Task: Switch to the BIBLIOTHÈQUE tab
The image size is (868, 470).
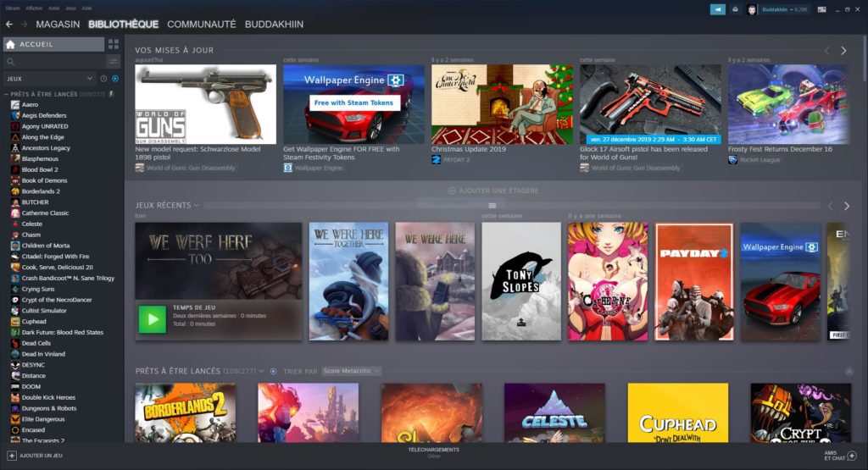Action: pyautogui.click(x=124, y=25)
